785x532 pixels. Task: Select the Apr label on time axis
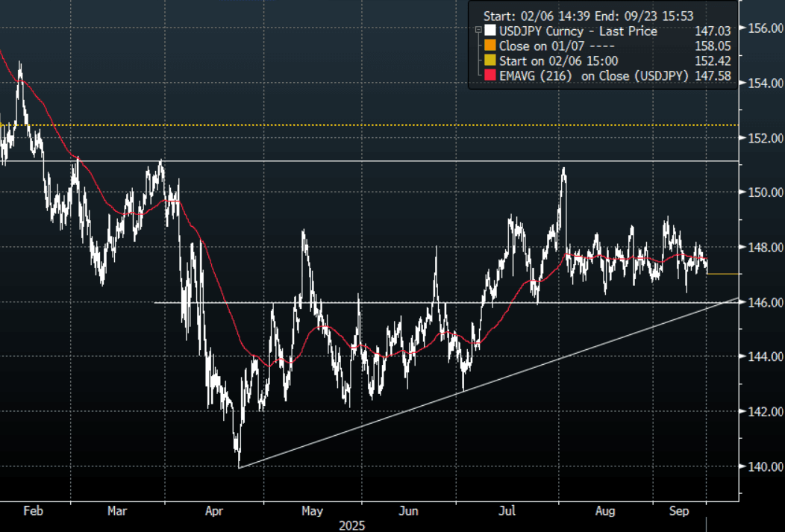pyautogui.click(x=213, y=511)
